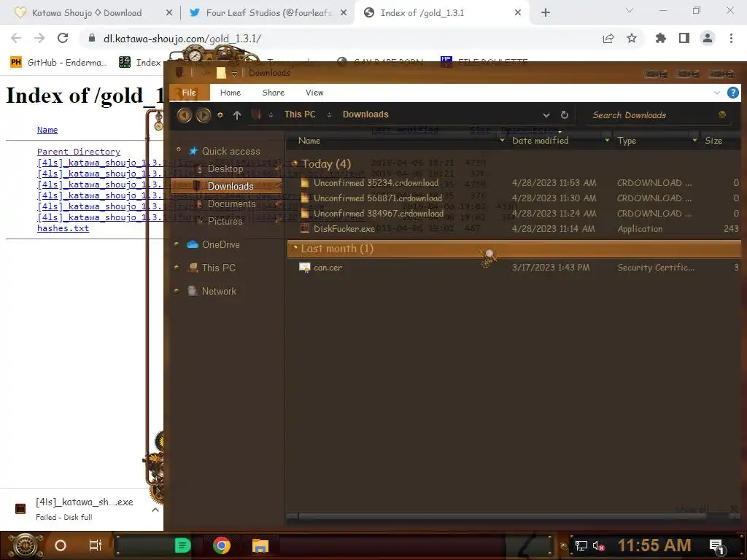The width and height of the screenshot is (747, 560).
Task: Open Cortana circle on taskbar
Action: click(61, 545)
